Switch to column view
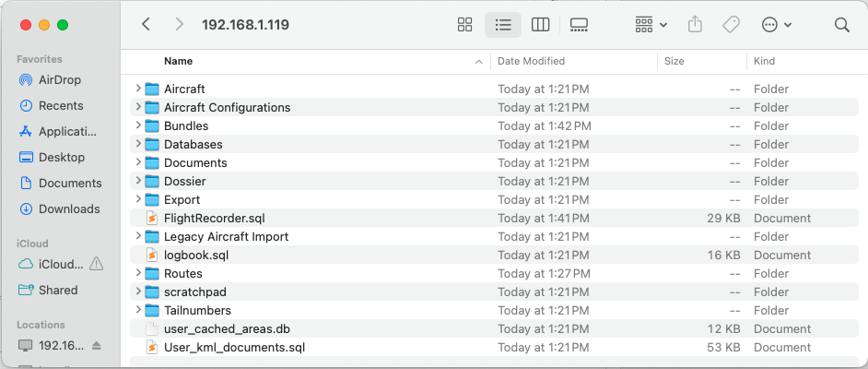The width and height of the screenshot is (868, 369). pos(540,24)
